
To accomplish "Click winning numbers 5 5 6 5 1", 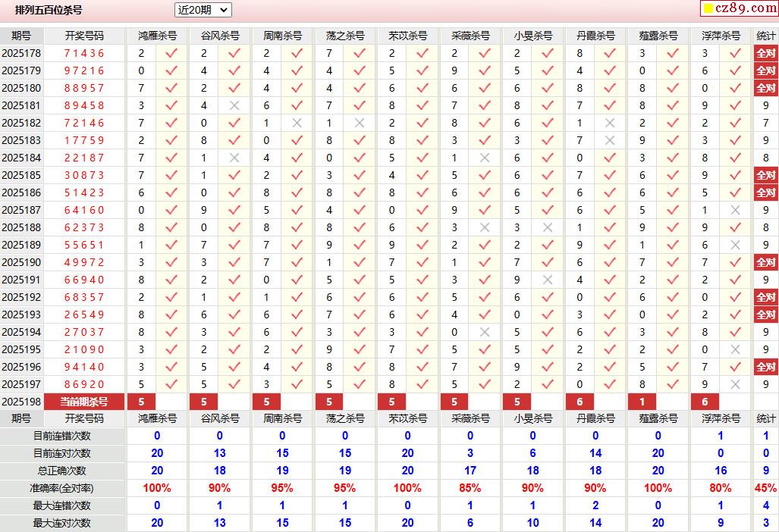I will [84, 245].
